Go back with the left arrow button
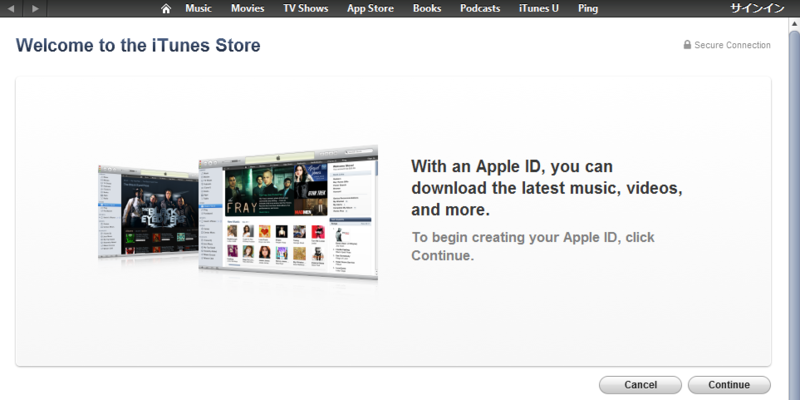This screenshot has width=800, height=400. tap(11, 8)
